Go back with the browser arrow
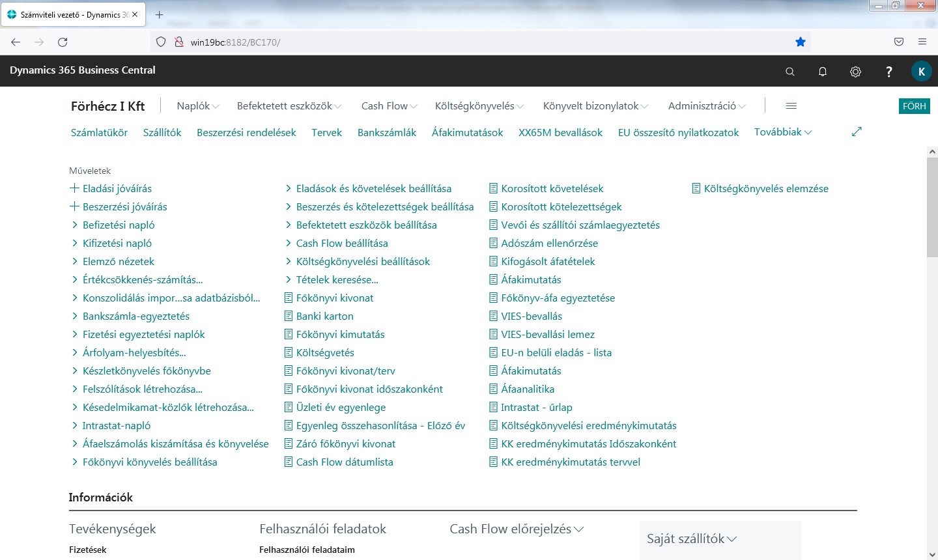The width and height of the screenshot is (938, 560). [16, 42]
